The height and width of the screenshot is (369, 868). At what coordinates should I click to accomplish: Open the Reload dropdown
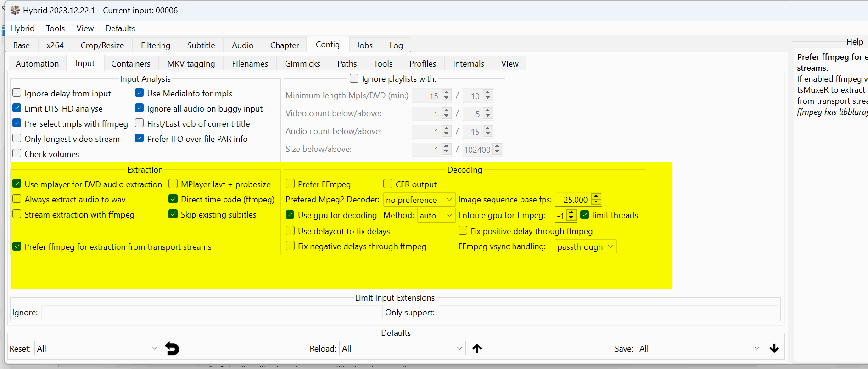click(402, 349)
